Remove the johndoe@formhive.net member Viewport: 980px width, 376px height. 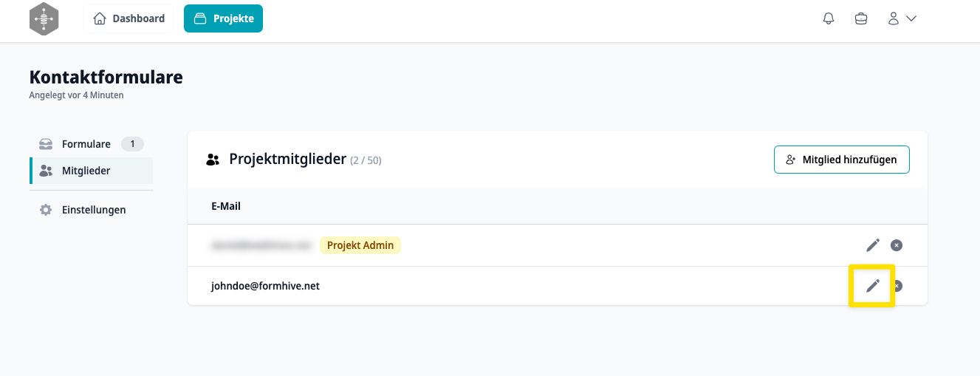897,286
